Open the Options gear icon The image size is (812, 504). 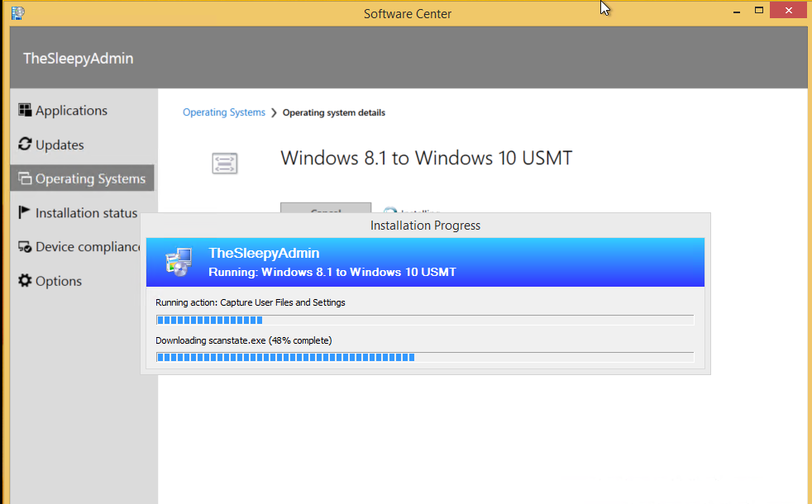(25, 281)
